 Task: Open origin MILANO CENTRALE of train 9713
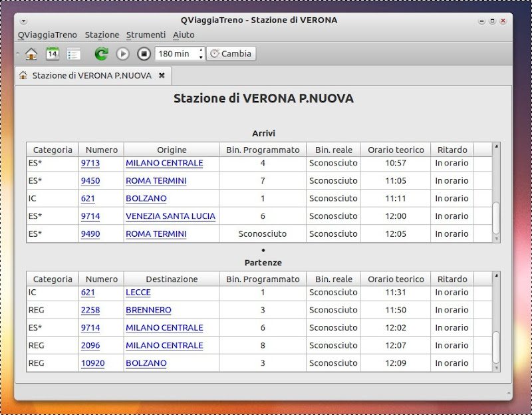(x=164, y=163)
